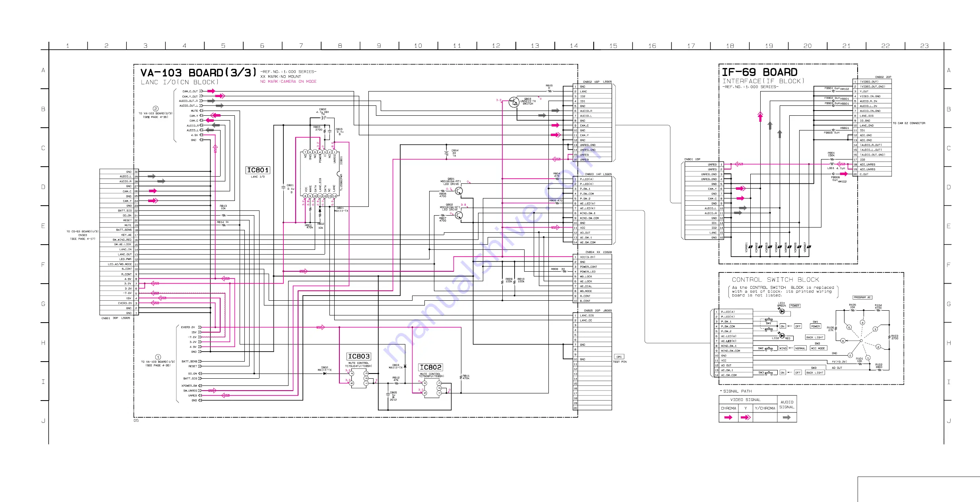Click the R813 10k resistor label
Screen dimensions: 980x502
(223, 207)
